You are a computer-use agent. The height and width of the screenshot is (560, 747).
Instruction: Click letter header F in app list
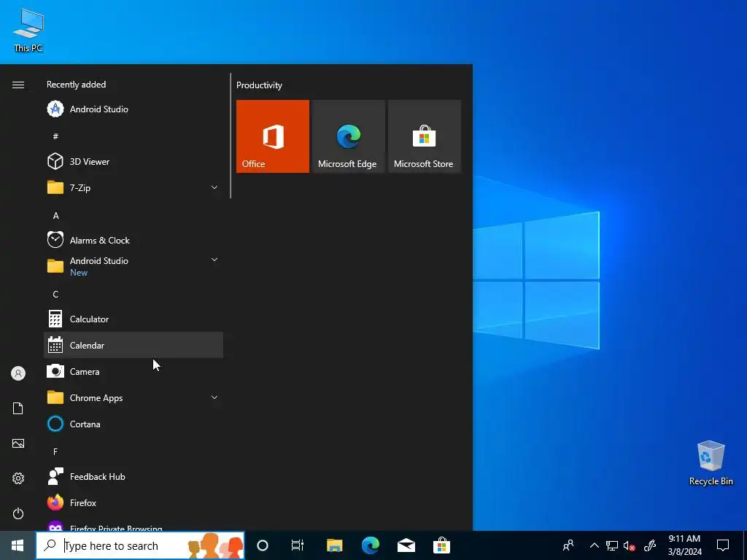point(55,451)
